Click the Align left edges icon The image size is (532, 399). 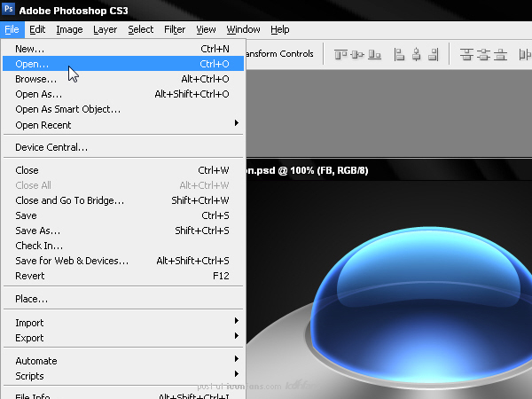tap(399, 54)
